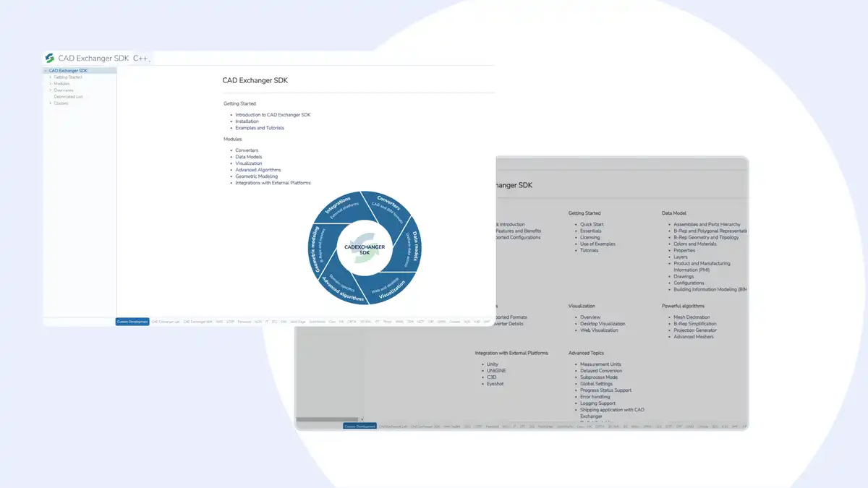Open B-Rep Simplification link

point(694,324)
